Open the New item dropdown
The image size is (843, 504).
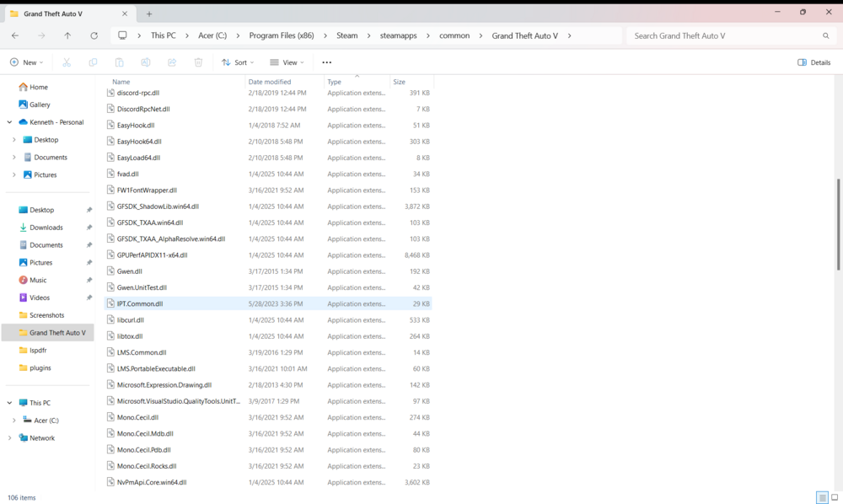tap(26, 62)
